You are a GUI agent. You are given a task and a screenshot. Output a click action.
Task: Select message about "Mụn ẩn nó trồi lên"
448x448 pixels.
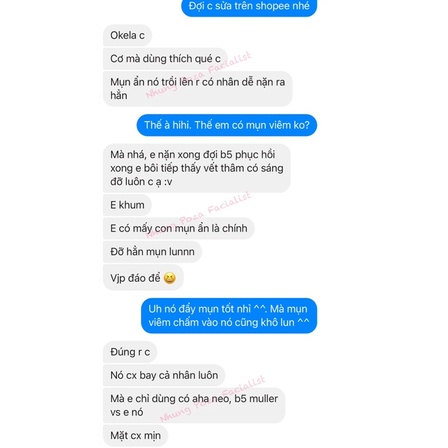point(198,88)
